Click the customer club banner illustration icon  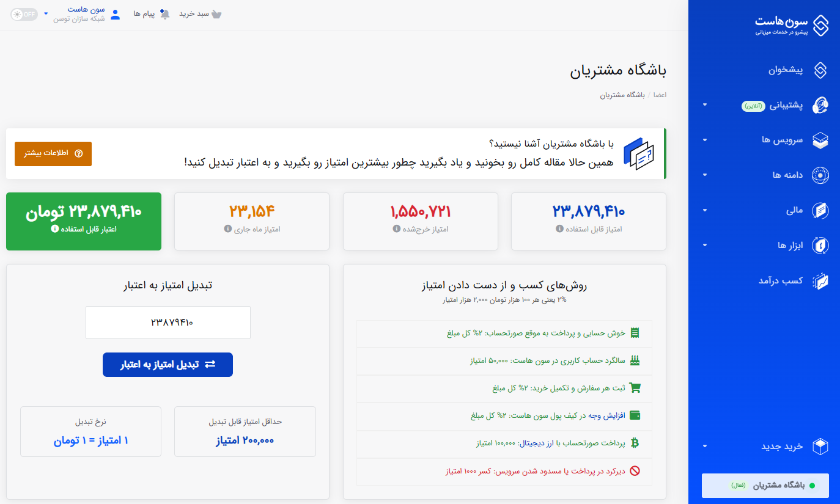coord(639,154)
